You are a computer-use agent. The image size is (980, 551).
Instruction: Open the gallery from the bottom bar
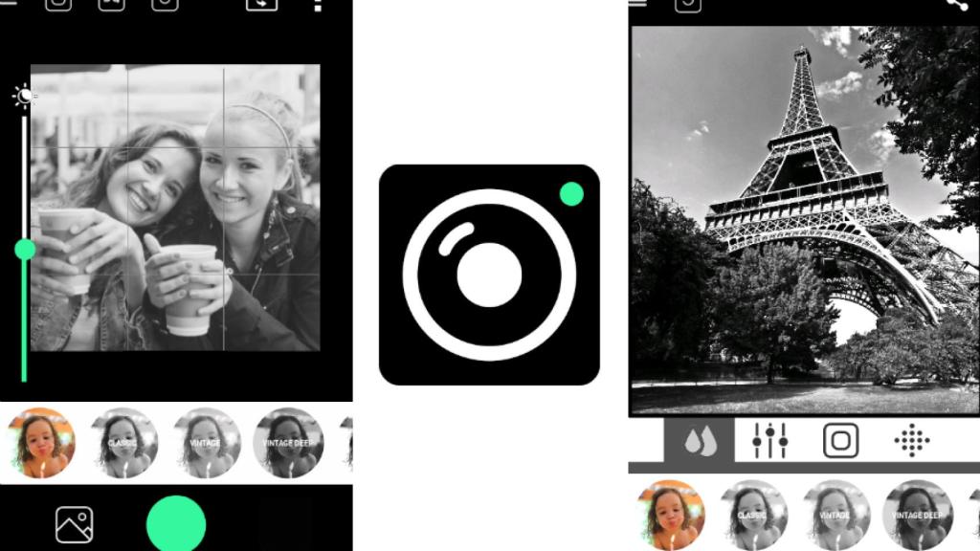tap(74, 525)
